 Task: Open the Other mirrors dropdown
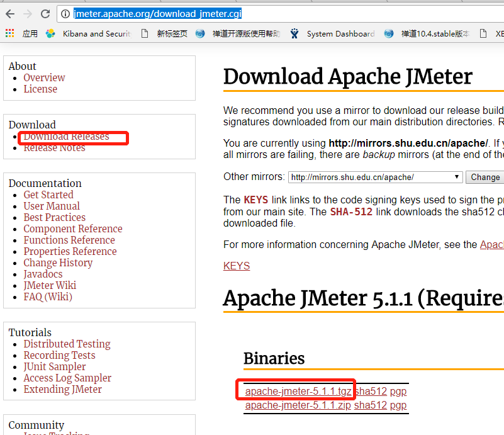(375, 177)
